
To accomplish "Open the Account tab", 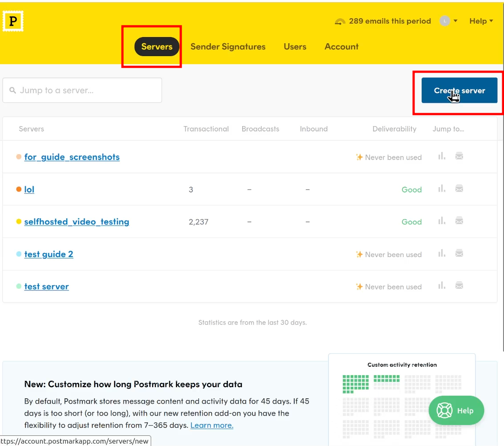I will 341,47.
